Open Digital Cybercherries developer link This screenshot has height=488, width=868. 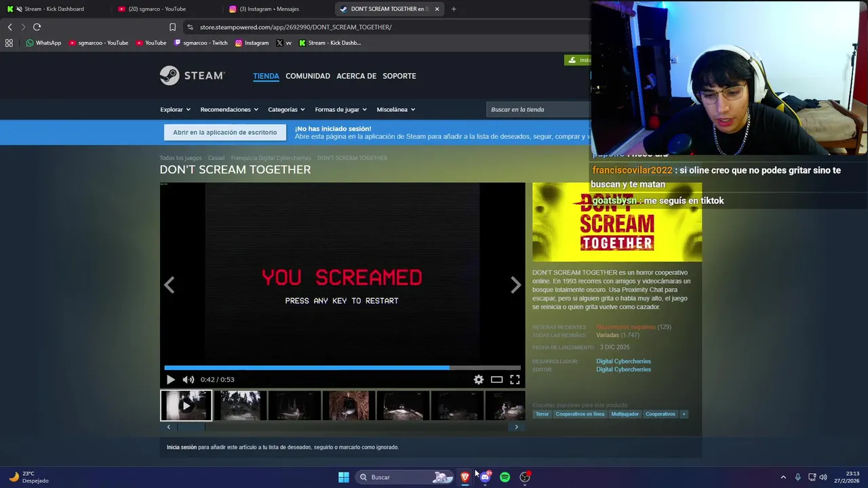623,361
